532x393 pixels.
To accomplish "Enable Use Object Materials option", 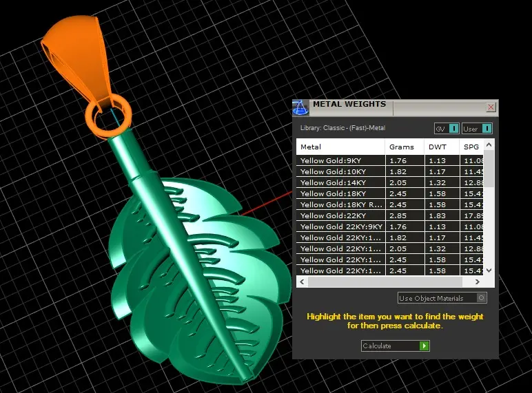I will click(x=442, y=298).
